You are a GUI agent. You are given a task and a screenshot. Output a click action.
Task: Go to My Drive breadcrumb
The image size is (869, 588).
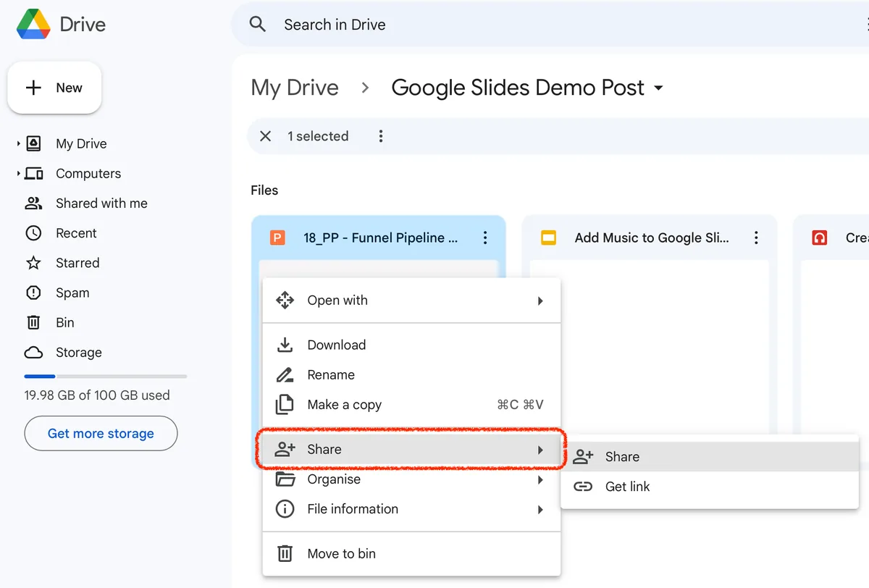295,88
